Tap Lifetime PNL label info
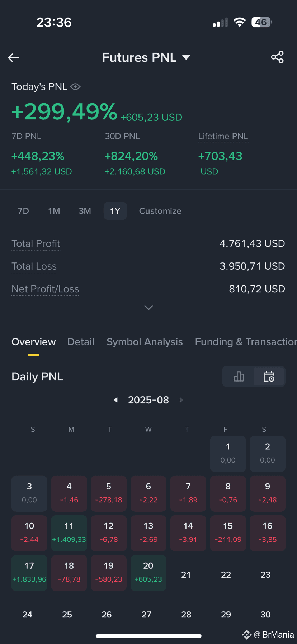The height and width of the screenshot is (644, 297). tap(223, 136)
